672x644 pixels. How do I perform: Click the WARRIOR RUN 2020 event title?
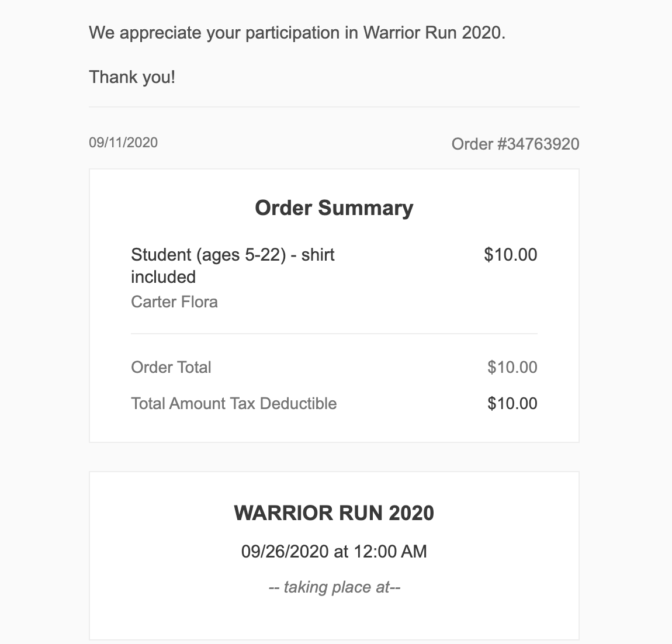pos(334,513)
